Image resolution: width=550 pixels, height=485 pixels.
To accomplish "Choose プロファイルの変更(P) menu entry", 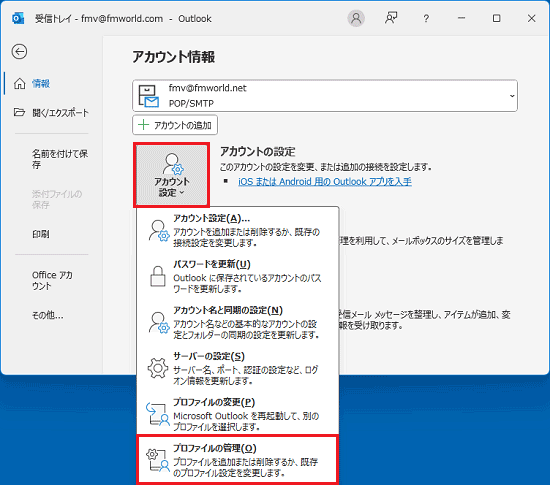I will (x=238, y=414).
